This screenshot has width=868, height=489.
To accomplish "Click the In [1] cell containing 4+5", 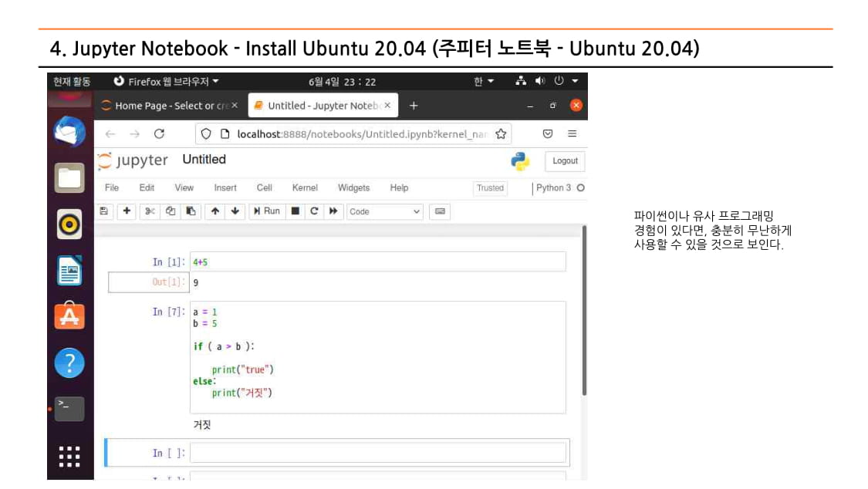I will (x=378, y=261).
